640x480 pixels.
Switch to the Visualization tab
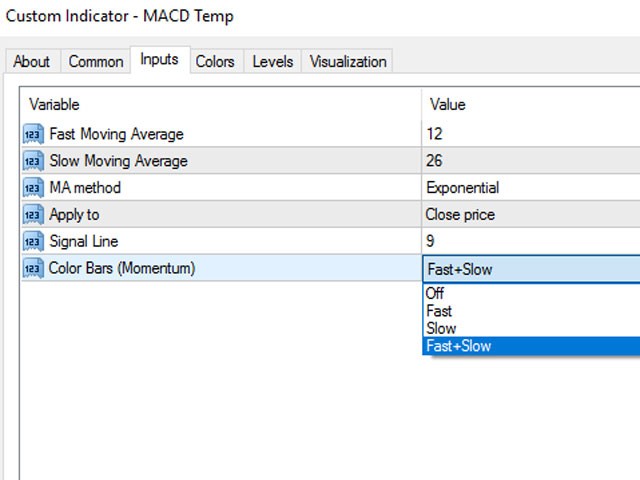click(348, 62)
